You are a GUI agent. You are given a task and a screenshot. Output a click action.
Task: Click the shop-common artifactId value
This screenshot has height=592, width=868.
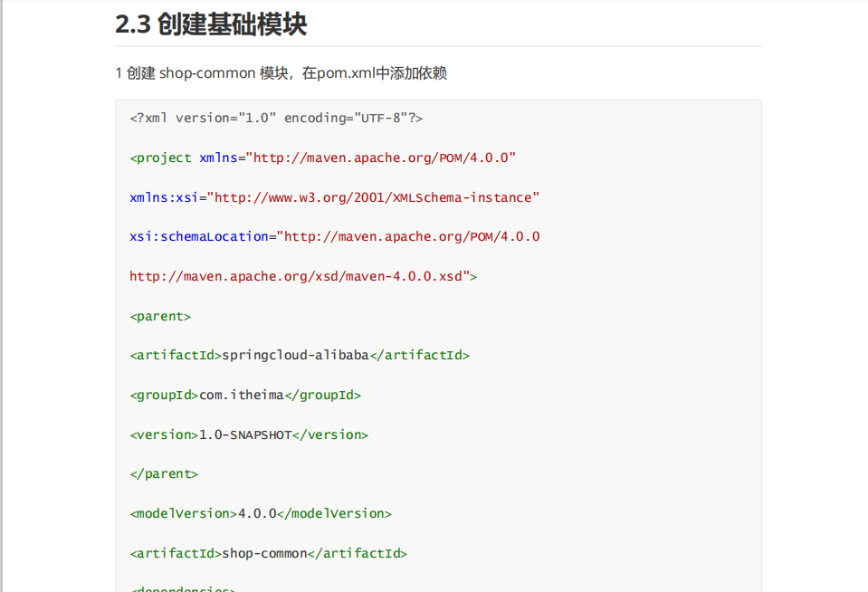262,553
